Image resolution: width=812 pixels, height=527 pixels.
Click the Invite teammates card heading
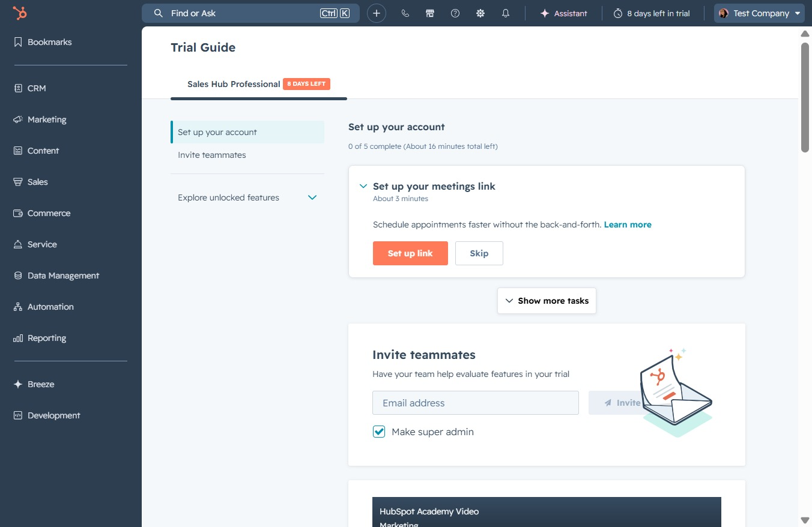(x=424, y=355)
